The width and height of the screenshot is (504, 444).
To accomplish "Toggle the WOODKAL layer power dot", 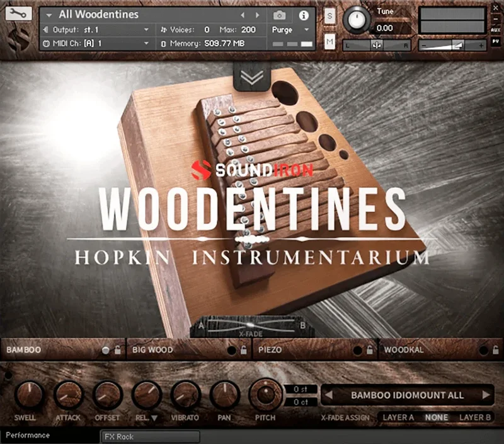I will point(483,351).
